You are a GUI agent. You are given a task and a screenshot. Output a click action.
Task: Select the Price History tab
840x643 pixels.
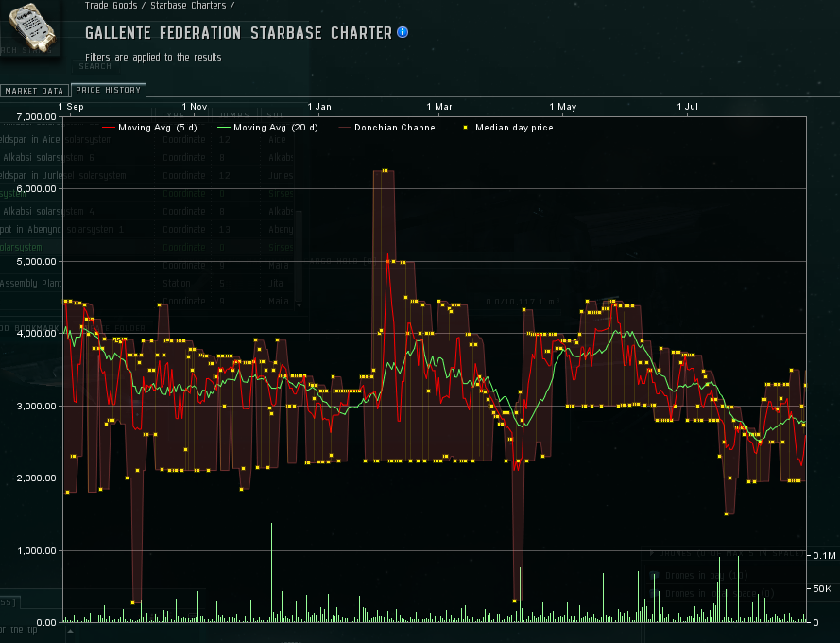[x=109, y=90]
